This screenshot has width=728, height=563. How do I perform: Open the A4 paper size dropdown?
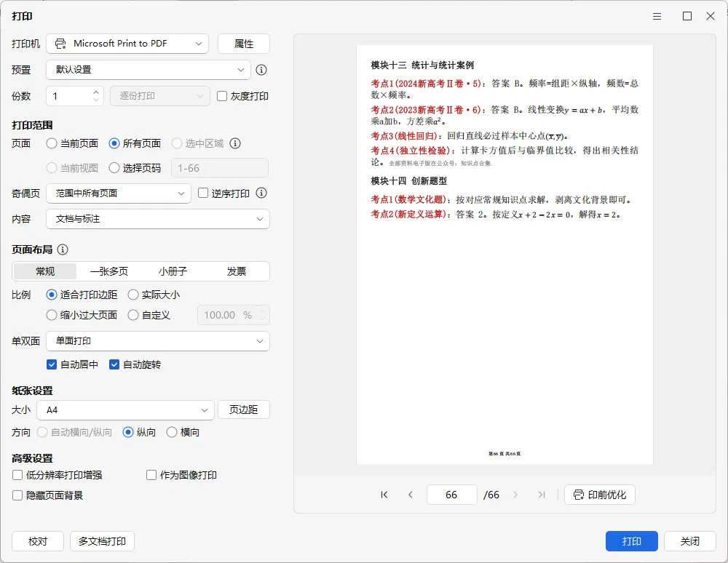(x=125, y=410)
